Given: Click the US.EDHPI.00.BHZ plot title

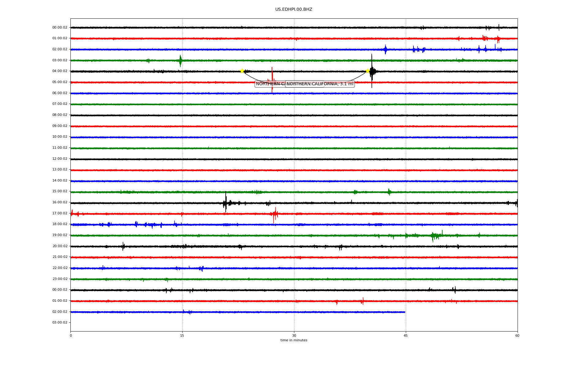Looking at the screenshot, I should [x=294, y=10].
